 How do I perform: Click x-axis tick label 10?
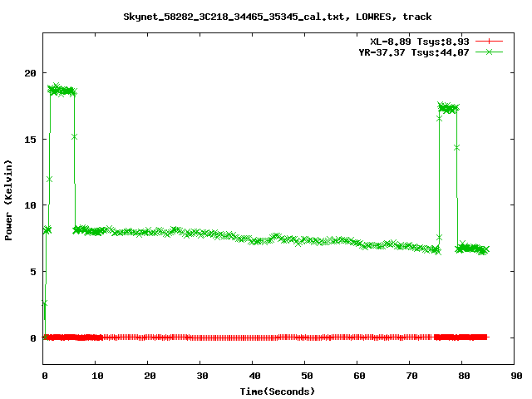coord(97,376)
